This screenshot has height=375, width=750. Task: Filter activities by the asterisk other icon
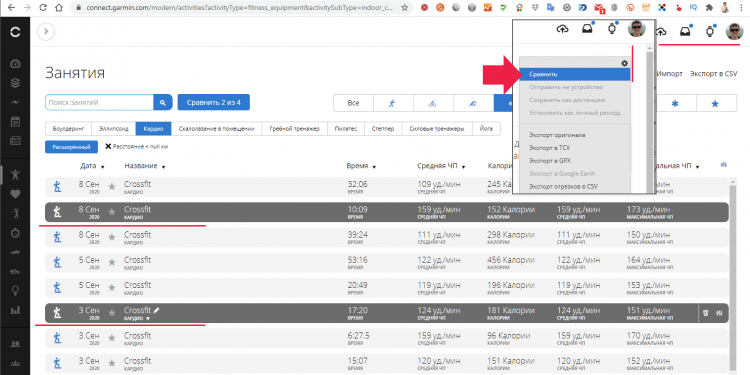(675, 103)
